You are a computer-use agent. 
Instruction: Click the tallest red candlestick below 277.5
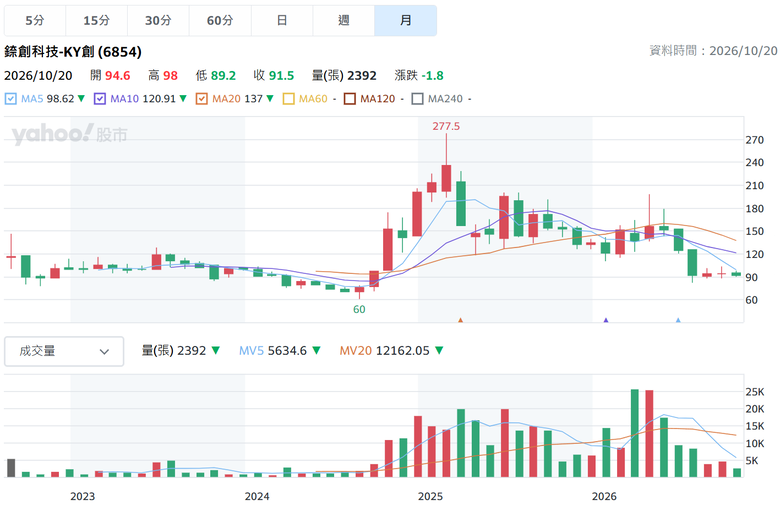(x=446, y=178)
